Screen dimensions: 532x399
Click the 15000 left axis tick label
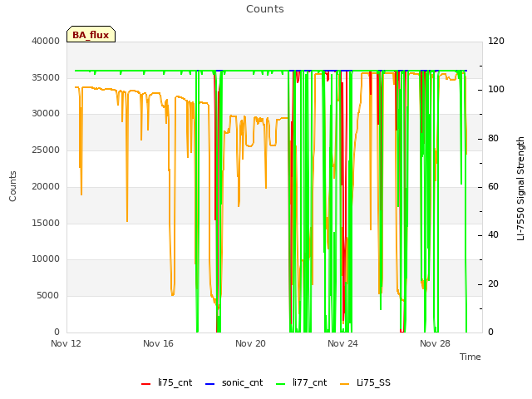point(46,223)
